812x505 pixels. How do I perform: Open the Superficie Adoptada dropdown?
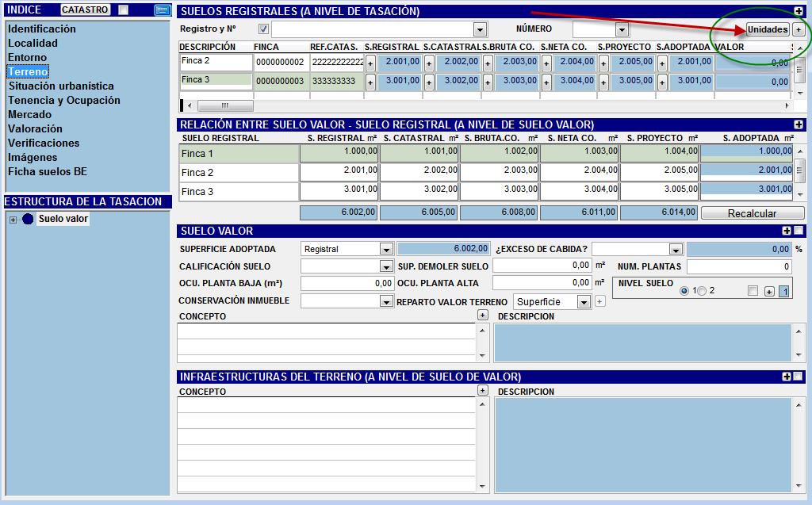[x=386, y=249]
